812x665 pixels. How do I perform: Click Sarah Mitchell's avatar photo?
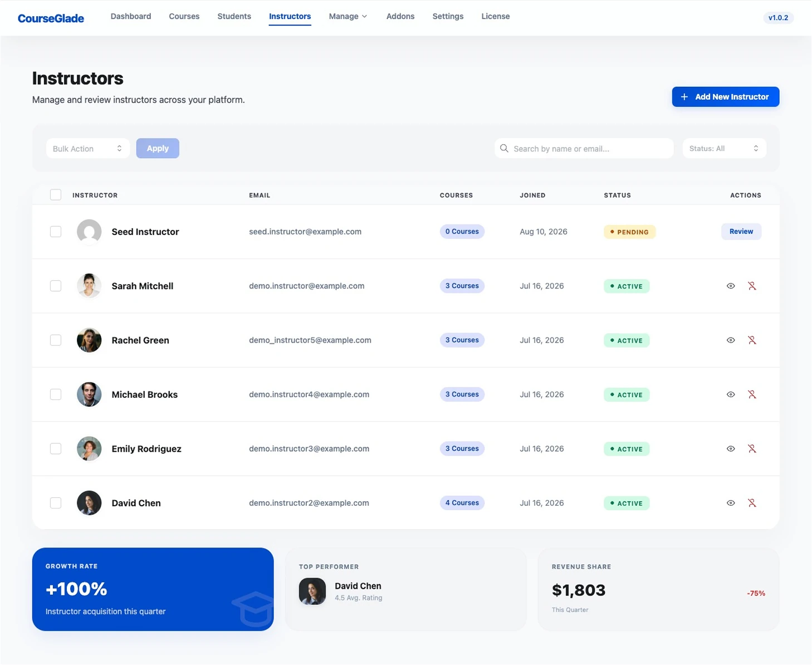pos(89,286)
